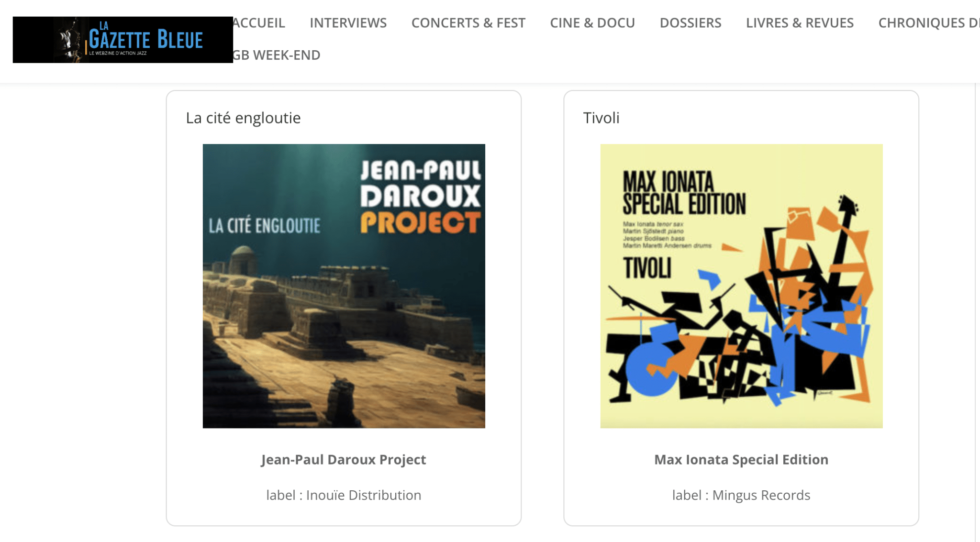
Task: Select Max Ionata Special Edition artist name
Action: pos(741,459)
